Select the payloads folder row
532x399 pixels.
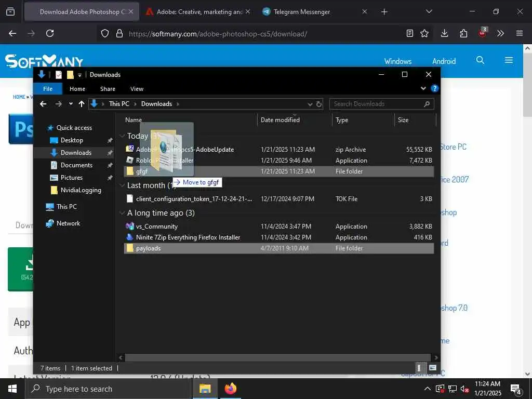[x=279, y=248]
